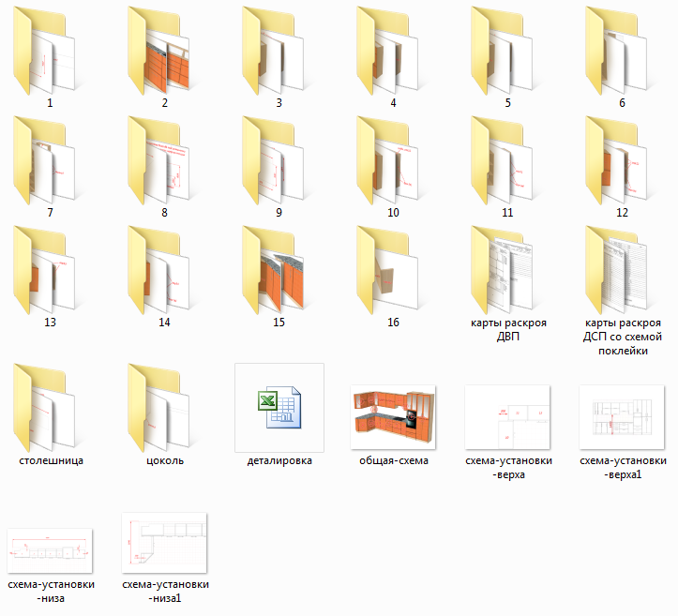Select the folder named 16
Screen dimensions: 678x616
coord(393,270)
